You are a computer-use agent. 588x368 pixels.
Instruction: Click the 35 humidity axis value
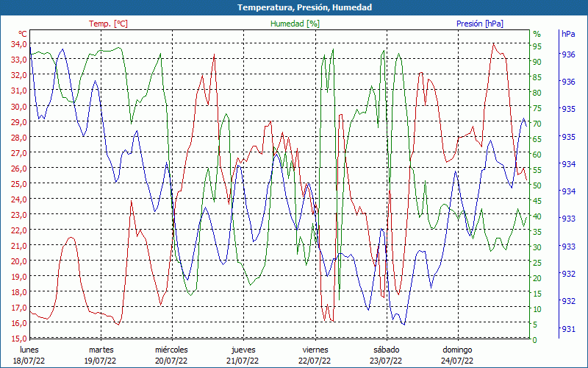point(537,232)
